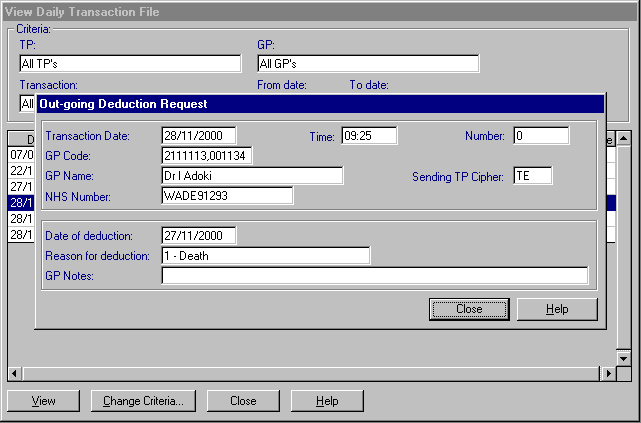Click the NHS Number field

point(227,196)
